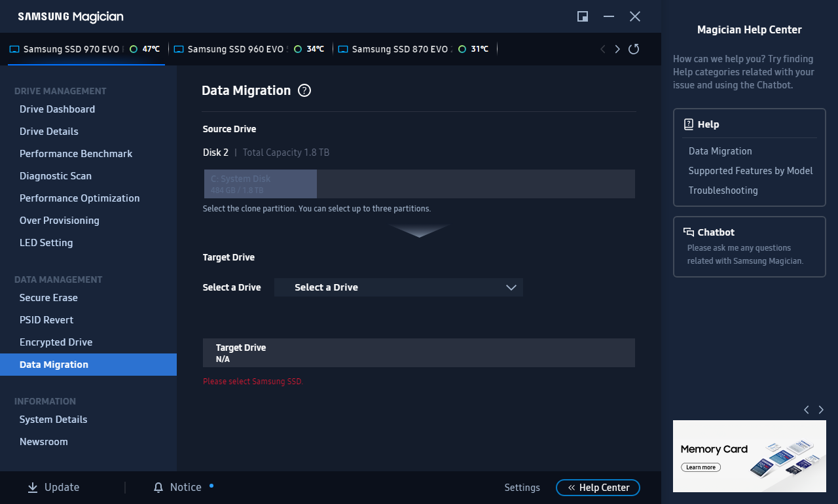Image resolution: width=838 pixels, height=504 pixels.
Task: Open Troubleshooting help topic
Action: click(723, 190)
